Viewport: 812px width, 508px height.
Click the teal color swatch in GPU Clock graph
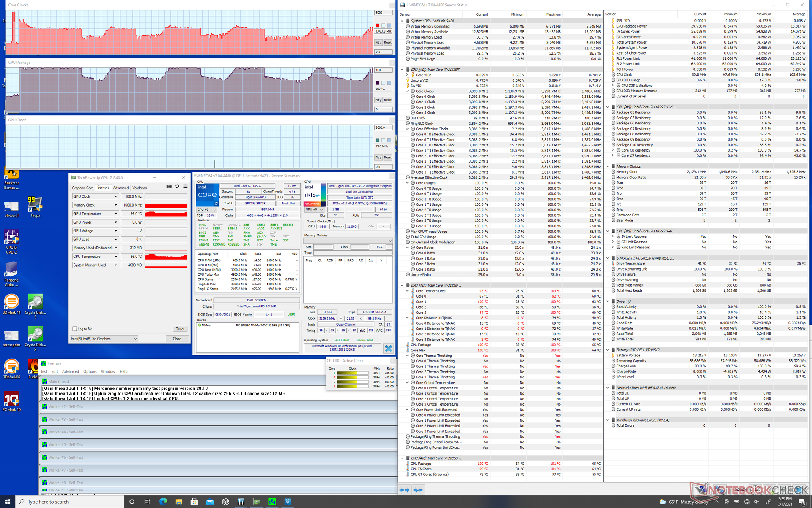pyautogui.click(x=378, y=140)
